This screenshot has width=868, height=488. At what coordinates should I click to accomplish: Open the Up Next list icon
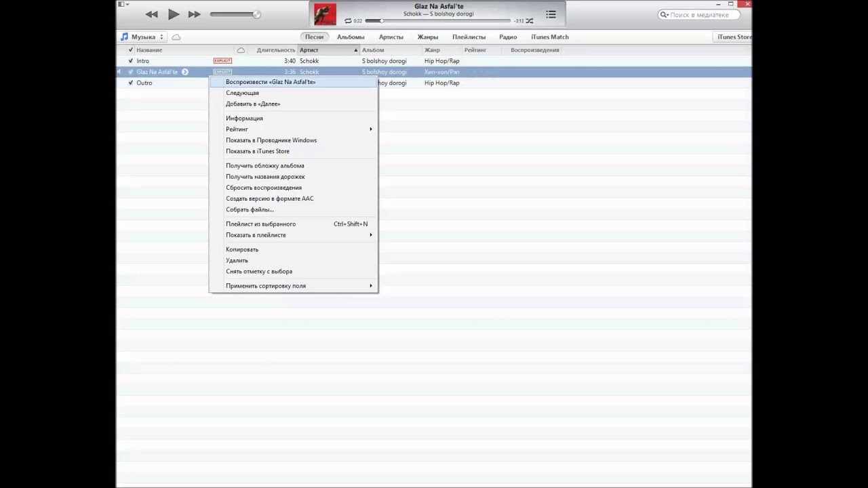[x=551, y=14]
